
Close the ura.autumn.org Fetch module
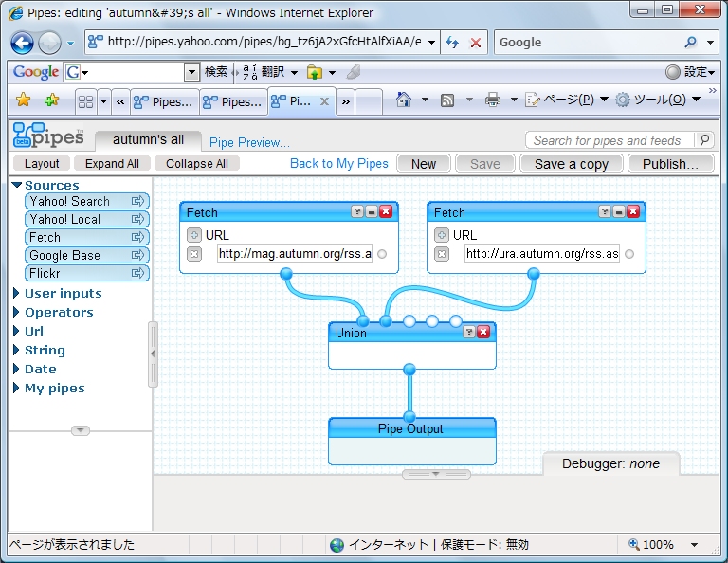tap(633, 212)
